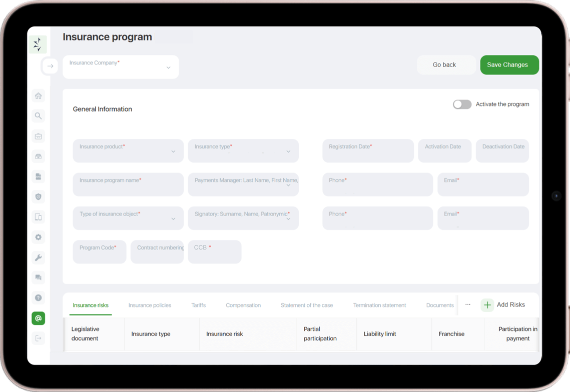
Task: Click the logout icon in sidebar
Action: 38,338
